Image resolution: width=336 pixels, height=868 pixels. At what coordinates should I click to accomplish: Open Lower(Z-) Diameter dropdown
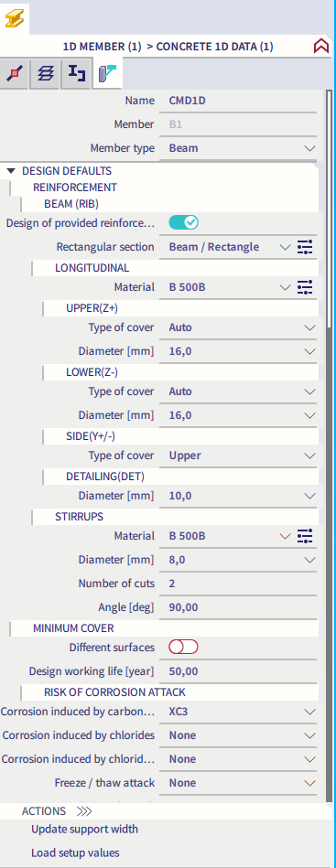[x=238, y=416]
